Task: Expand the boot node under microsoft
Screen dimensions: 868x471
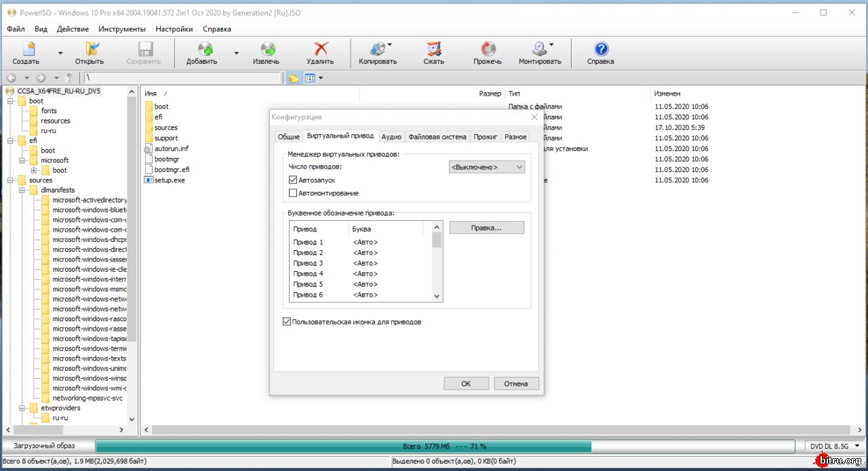Action: [x=34, y=170]
